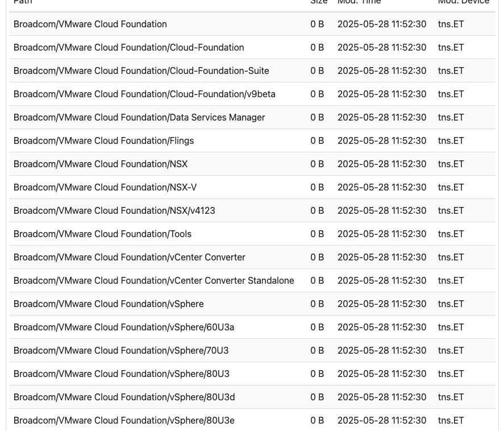Click the path ending in '/Cloud-Foundation'
The height and width of the screenshot is (431, 504).
tap(128, 48)
